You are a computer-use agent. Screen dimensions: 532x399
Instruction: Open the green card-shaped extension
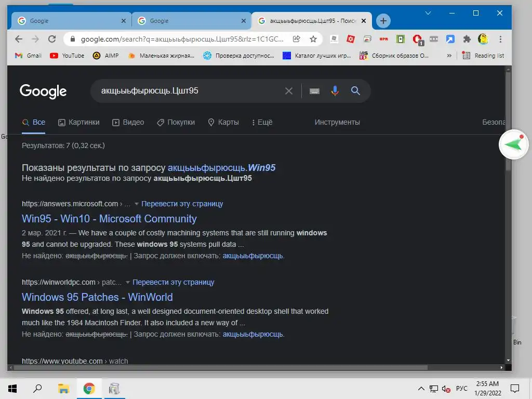point(401,39)
